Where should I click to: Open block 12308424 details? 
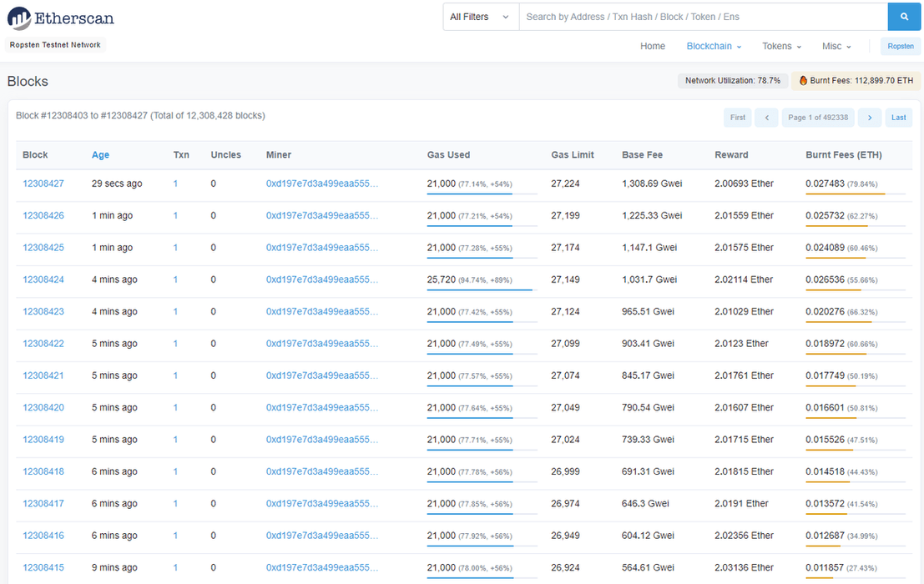click(43, 279)
